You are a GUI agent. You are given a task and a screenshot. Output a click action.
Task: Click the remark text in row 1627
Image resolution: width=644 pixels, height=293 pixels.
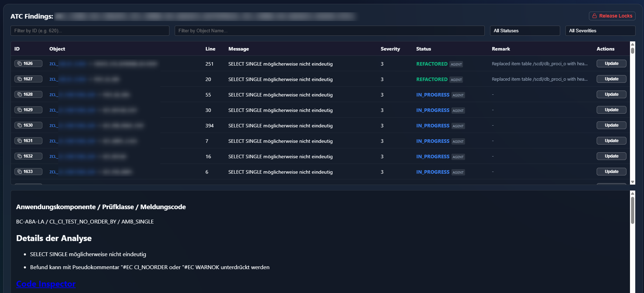(x=539, y=79)
